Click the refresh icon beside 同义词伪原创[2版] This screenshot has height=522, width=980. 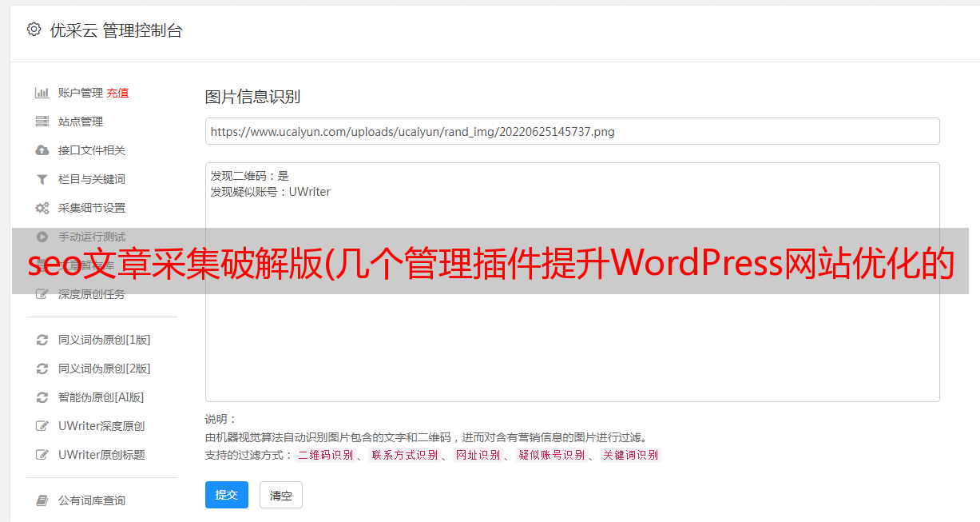point(42,369)
